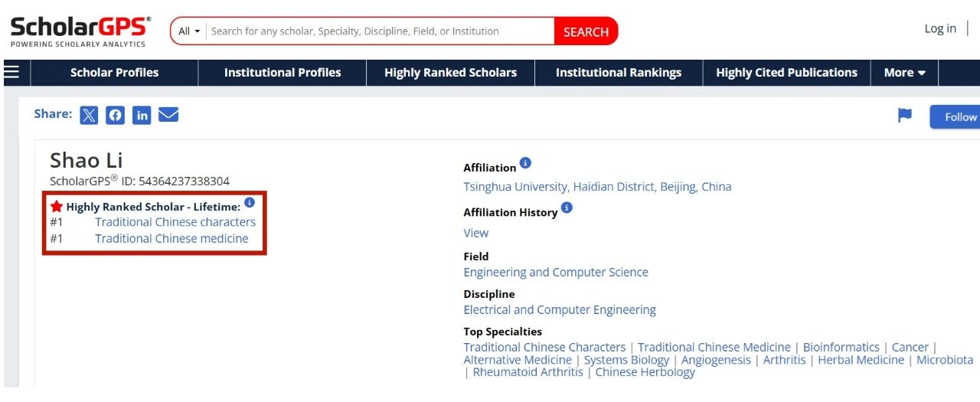Image resolution: width=980 pixels, height=402 pixels.
Task: Go to Institutional Rankings tab
Action: click(618, 73)
